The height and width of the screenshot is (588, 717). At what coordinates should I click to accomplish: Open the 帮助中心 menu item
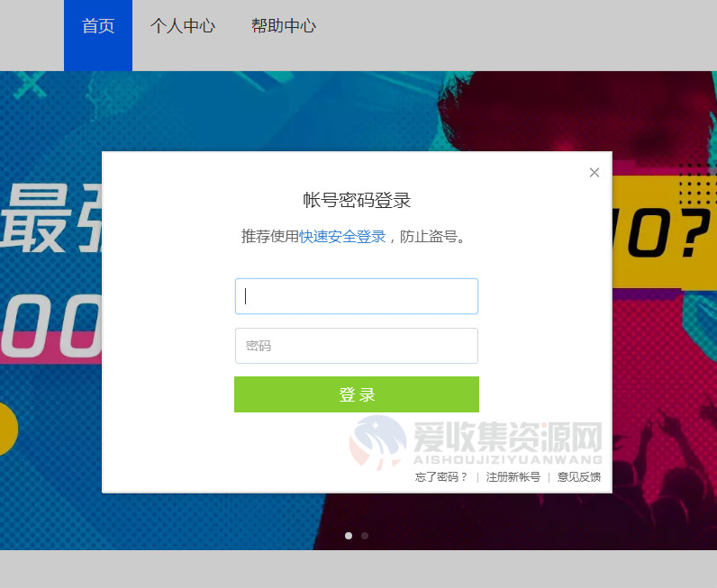click(283, 26)
